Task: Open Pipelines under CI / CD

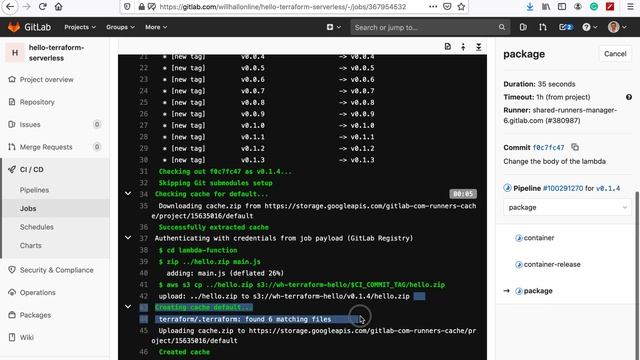Action: coord(34,190)
